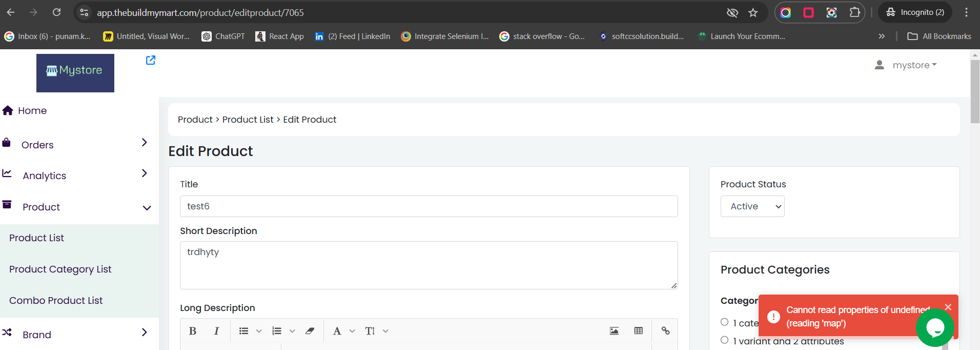Open Orders sidebar section

37,145
